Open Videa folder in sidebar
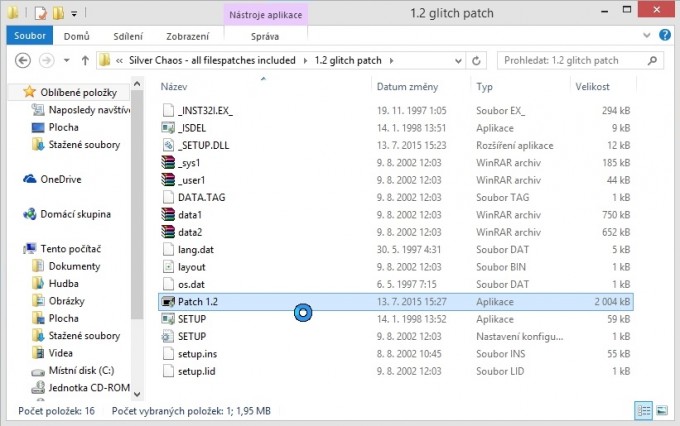The image size is (680, 426). point(60,353)
